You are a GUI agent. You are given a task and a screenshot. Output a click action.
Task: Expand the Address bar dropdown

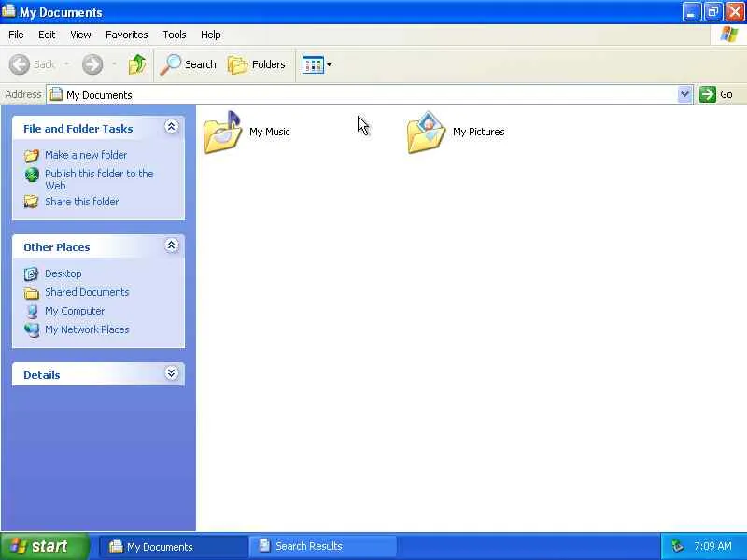pyautogui.click(x=684, y=94)
